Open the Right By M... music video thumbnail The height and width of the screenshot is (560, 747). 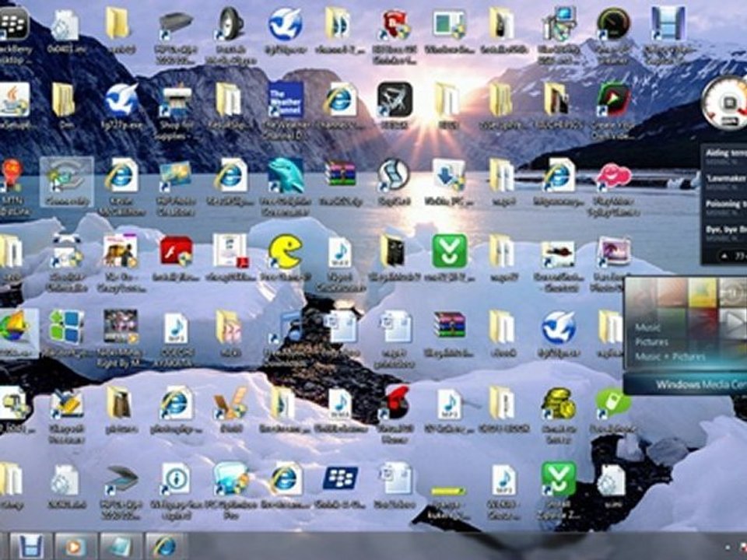[121, 327]
